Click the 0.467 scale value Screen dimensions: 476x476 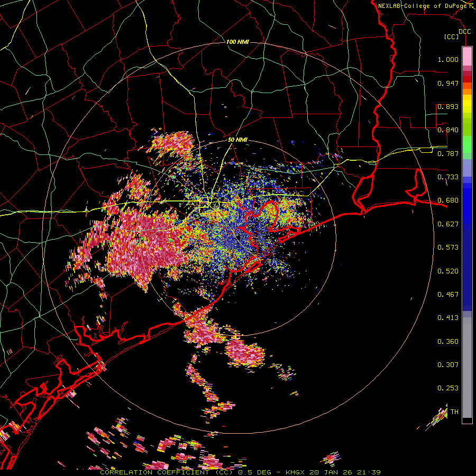click(448, 295)
